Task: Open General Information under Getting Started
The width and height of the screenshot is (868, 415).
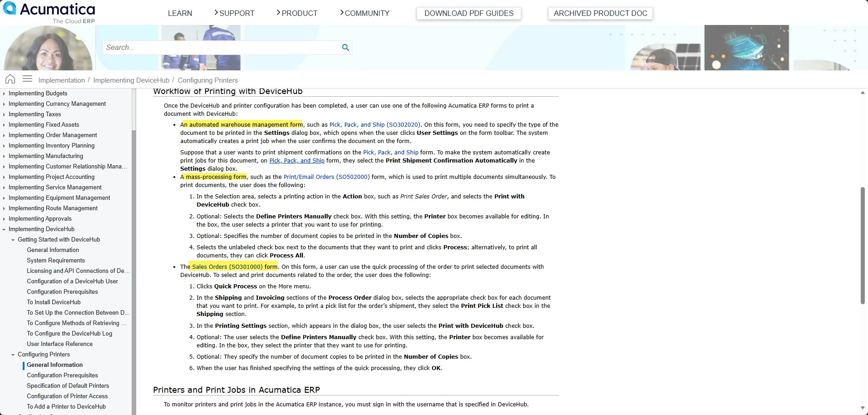Action: tap(53, 250)
